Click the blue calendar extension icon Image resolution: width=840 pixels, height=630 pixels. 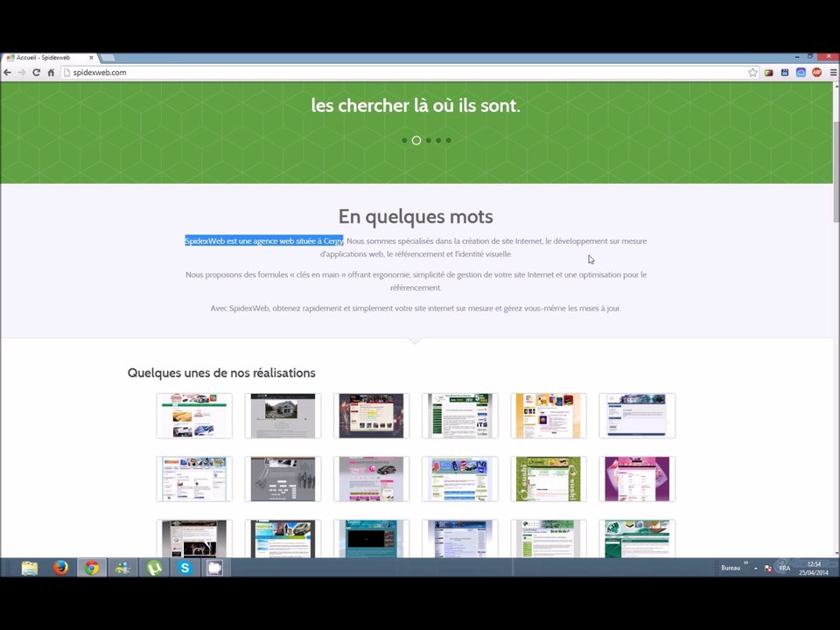click(785, 73)
